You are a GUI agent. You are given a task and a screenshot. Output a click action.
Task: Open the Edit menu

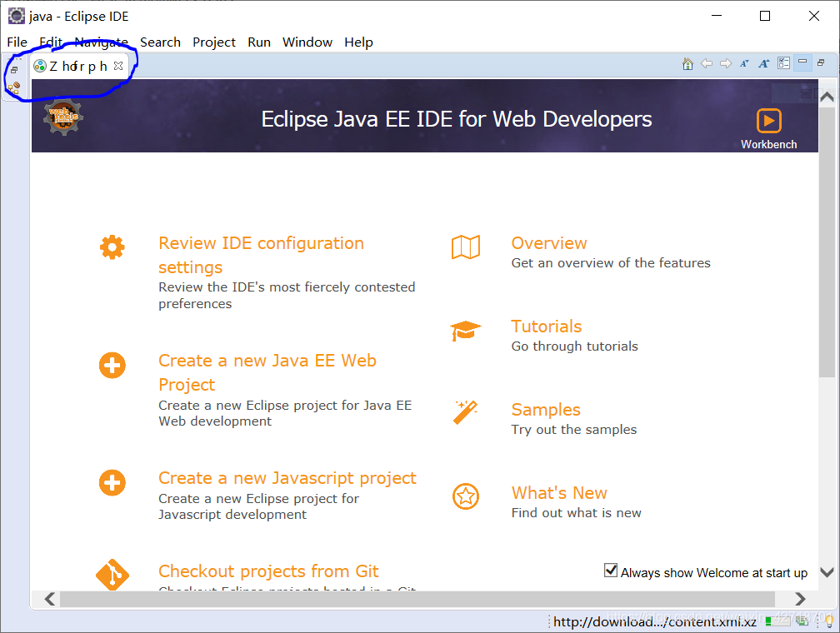coord(51,42)
